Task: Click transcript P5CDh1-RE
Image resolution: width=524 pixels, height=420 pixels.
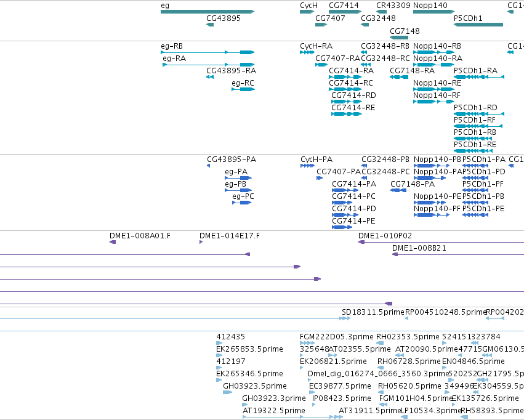Action: click(475, 145)
